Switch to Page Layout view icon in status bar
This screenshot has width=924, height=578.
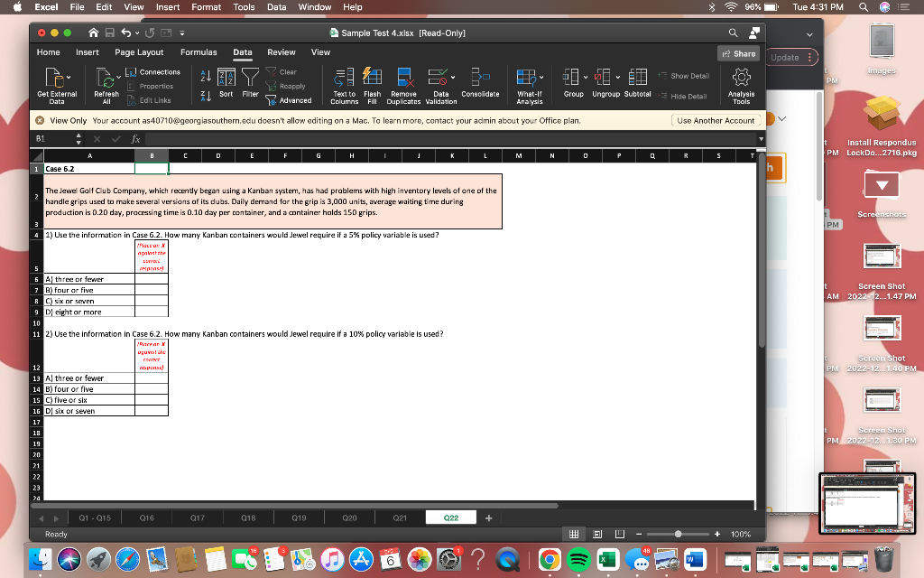click(597, 535)
